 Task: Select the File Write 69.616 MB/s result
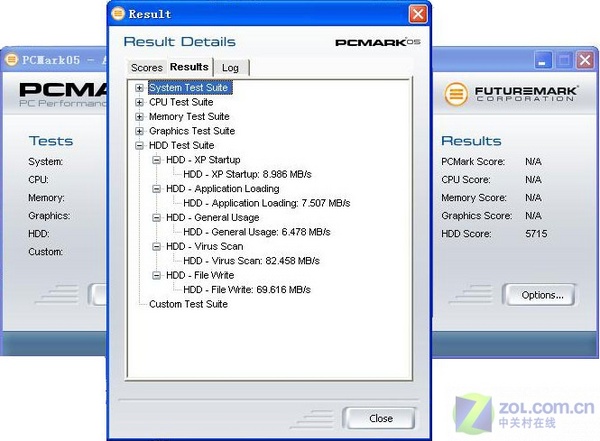[x=247, y=290]
